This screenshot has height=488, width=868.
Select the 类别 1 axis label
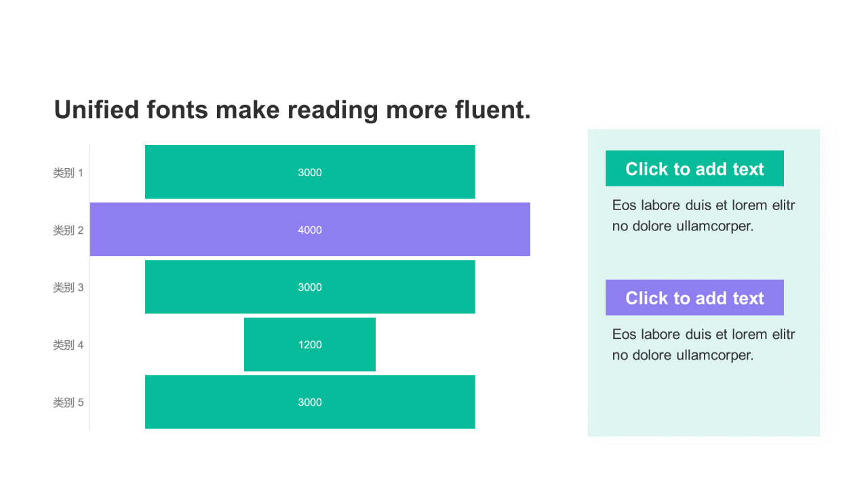[x=68, y=173]
